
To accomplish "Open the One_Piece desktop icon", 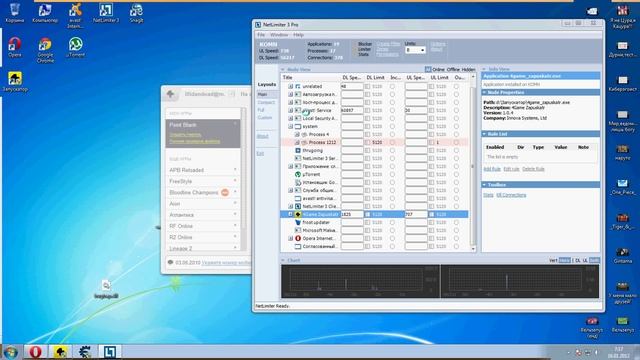I will coord(622,187).
